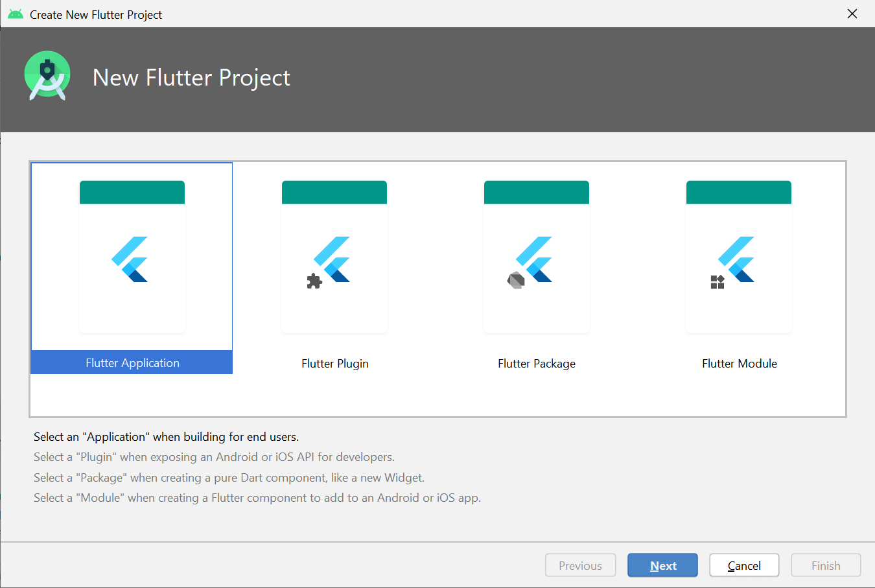The image size is (875, 588).
Task: Click the Next button
Action: (x=662, y=565)
